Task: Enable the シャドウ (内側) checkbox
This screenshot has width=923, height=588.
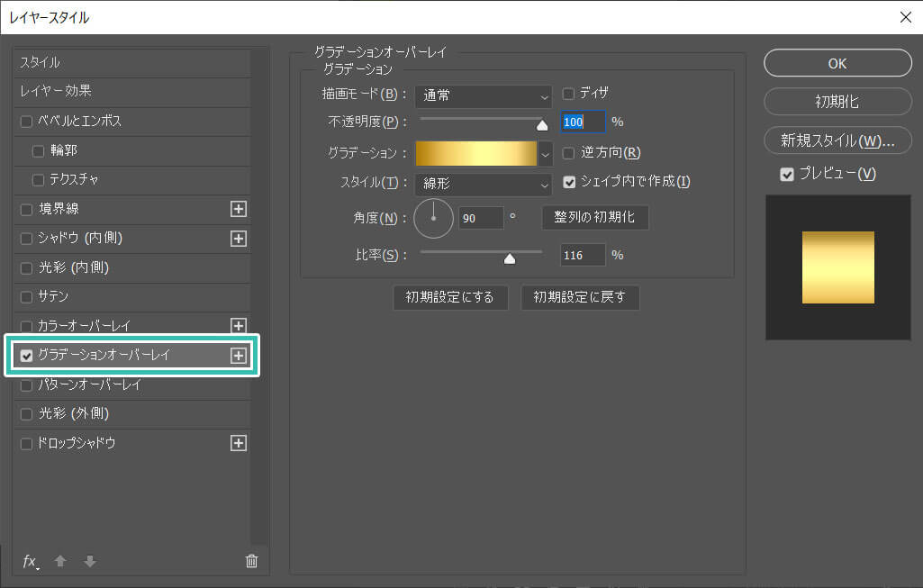Action: [26, 239]
